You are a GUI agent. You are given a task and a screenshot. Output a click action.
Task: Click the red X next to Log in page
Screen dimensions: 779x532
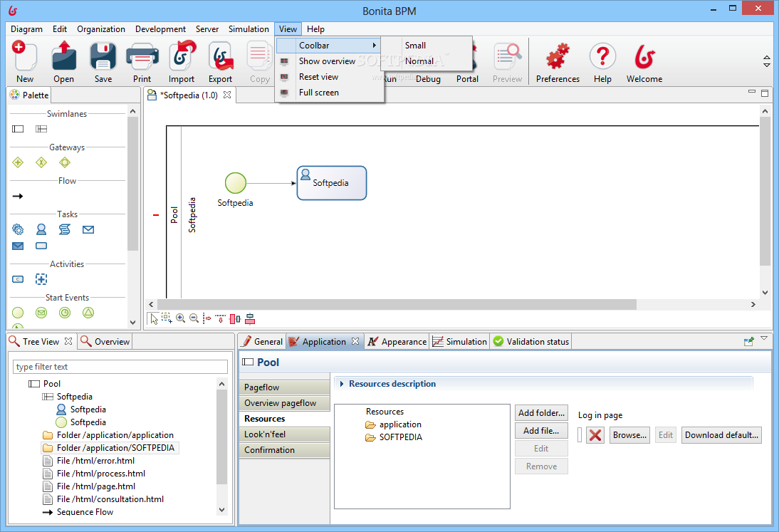click(595, 435)
